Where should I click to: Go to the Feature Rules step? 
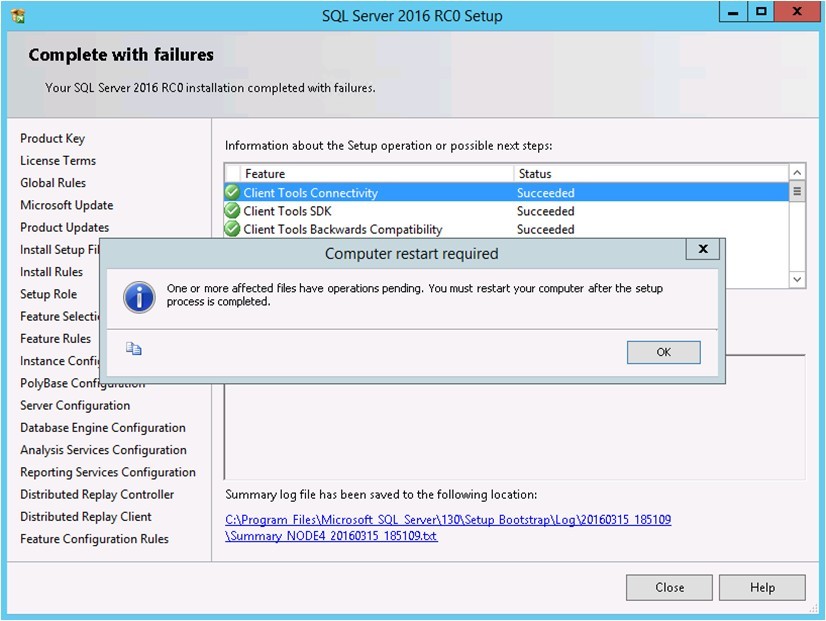[55, 338]
